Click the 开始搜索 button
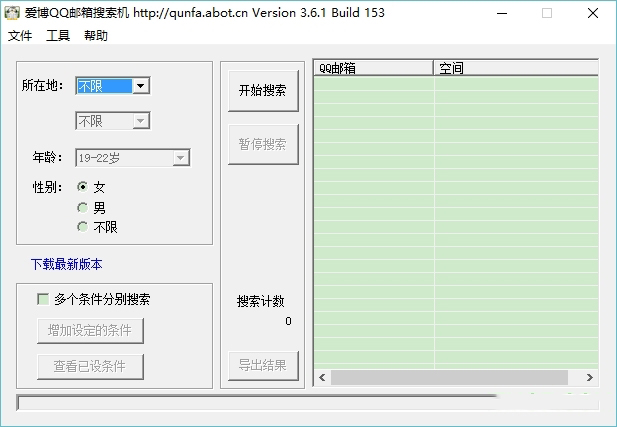Image resolution: width=617 pixels, height=427 pixels. [263, 90]
